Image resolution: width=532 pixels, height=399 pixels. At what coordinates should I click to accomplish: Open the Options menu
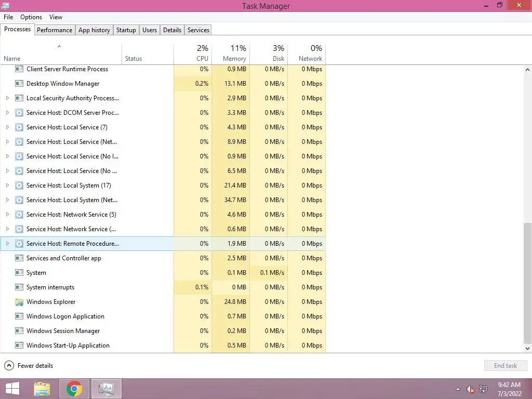[31, 17]
